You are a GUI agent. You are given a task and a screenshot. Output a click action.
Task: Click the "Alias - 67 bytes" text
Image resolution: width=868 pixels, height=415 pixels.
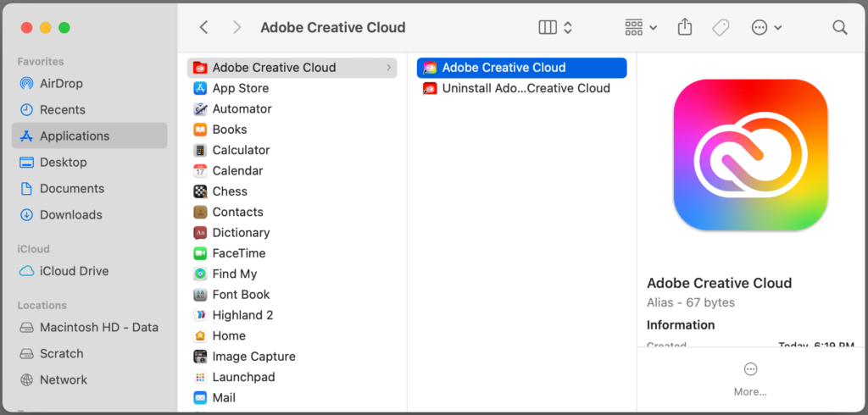coord(690,302)
